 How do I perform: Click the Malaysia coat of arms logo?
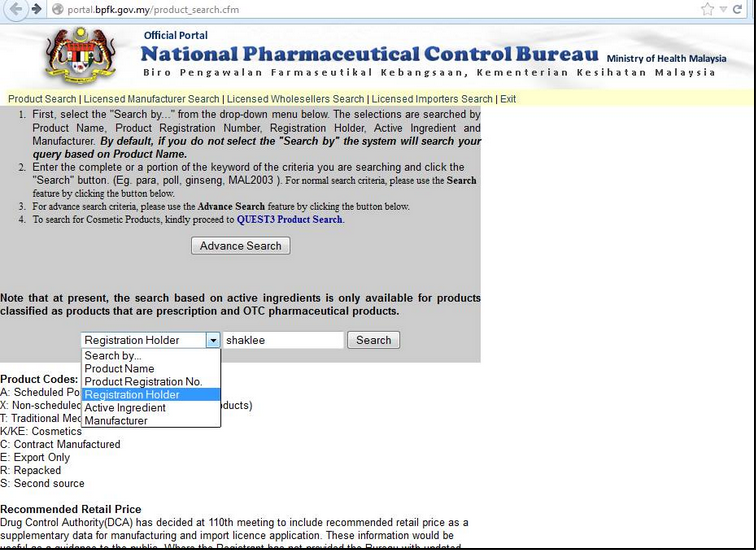[80, 55]
